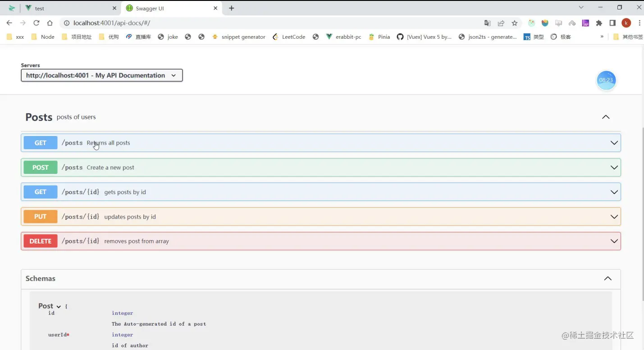Expand the Returns all posts row with its arrow
Image resolution: width=644 pixels, height=350 pixels.
pos(614,143)
